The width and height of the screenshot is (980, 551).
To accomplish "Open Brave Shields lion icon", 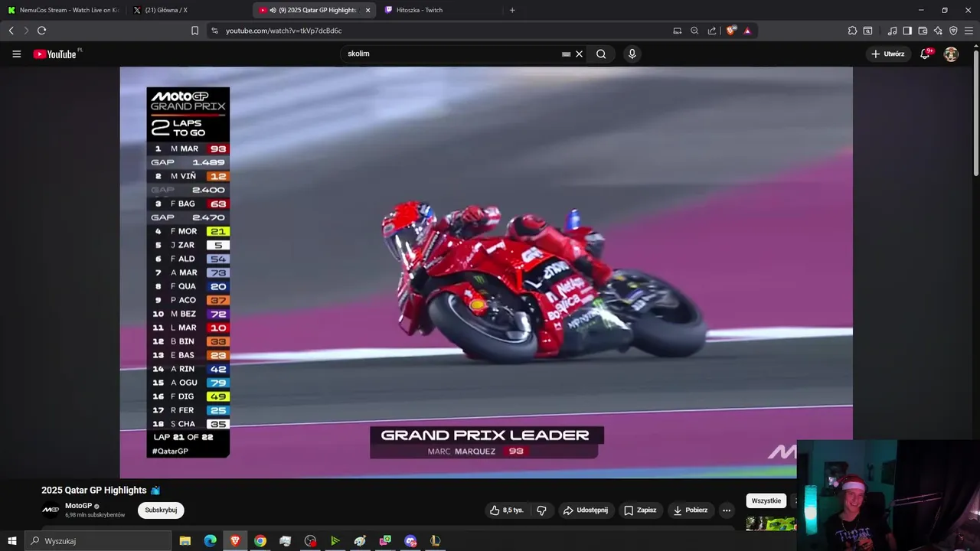I will coord(731,31).
